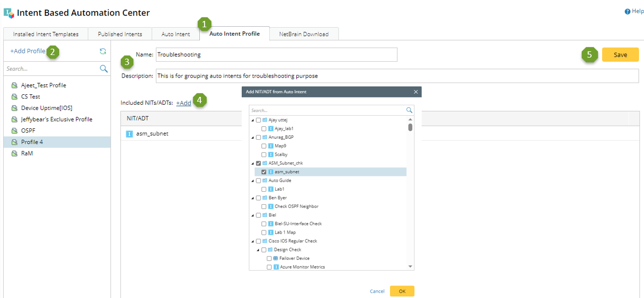Click the Help question mark icon
Viewport: 644px width, 298px height.
[627, 12]
